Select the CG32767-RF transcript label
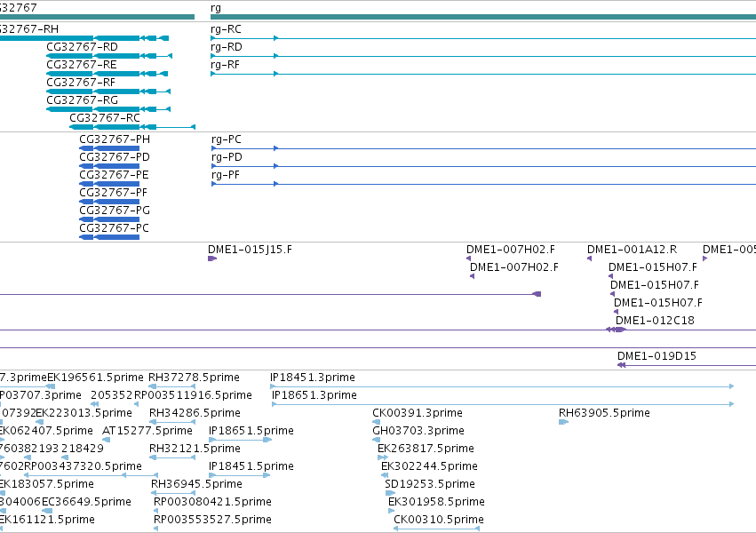Image resolution: width=756 pixels, height=533 pixels. point(81,83)
